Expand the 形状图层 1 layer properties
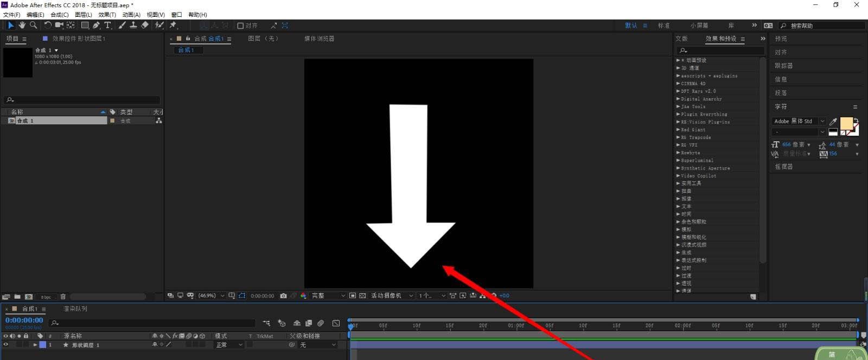Screen dimensions: 868x360 35,345
